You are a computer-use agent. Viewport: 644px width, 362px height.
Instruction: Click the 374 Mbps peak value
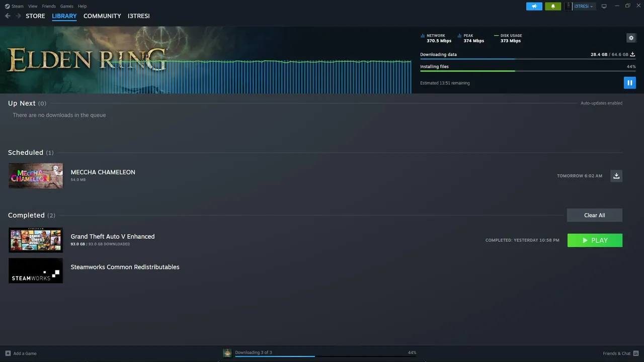point(474,41)
